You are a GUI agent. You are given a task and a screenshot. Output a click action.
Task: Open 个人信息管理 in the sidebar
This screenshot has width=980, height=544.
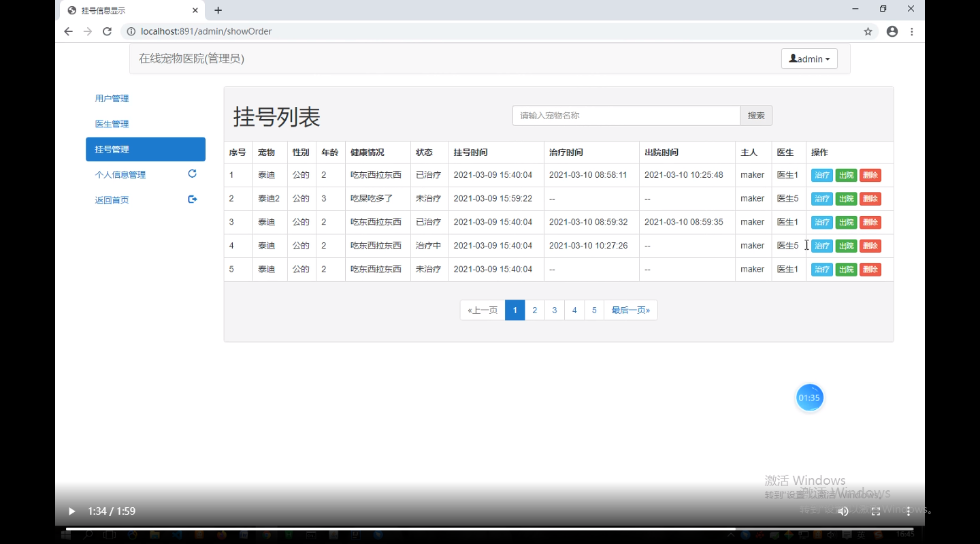pos(120,175)
